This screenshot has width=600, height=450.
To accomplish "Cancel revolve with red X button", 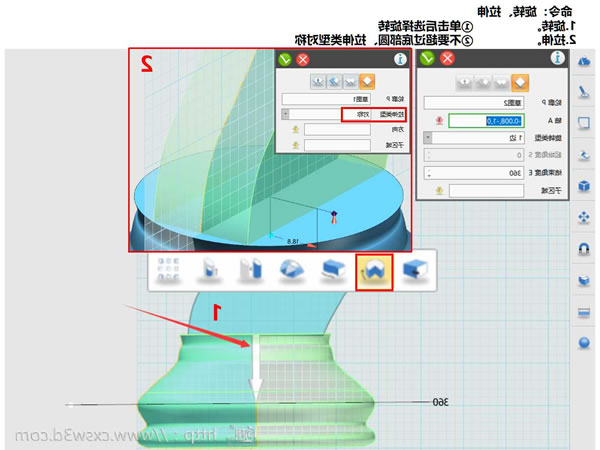I will (x=447, y=59).
